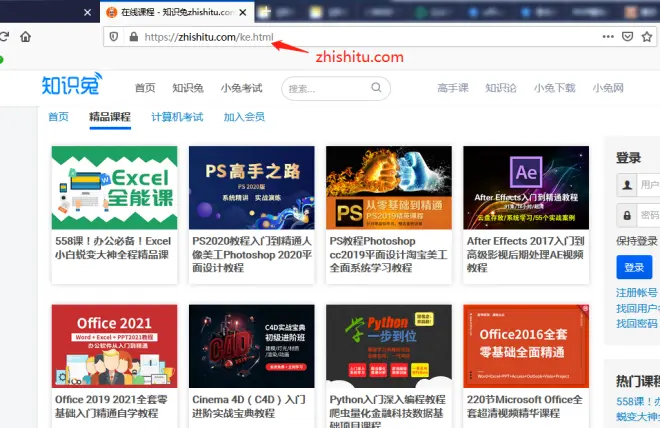Open the PS 从零基础到精通 thumbnail

(x=389, y=188)
